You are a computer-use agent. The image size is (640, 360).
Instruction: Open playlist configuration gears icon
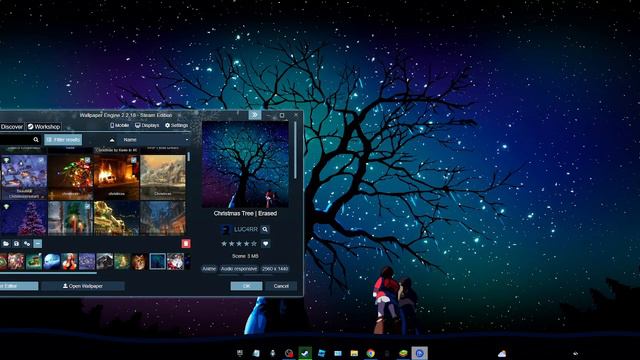click(27, 244)
